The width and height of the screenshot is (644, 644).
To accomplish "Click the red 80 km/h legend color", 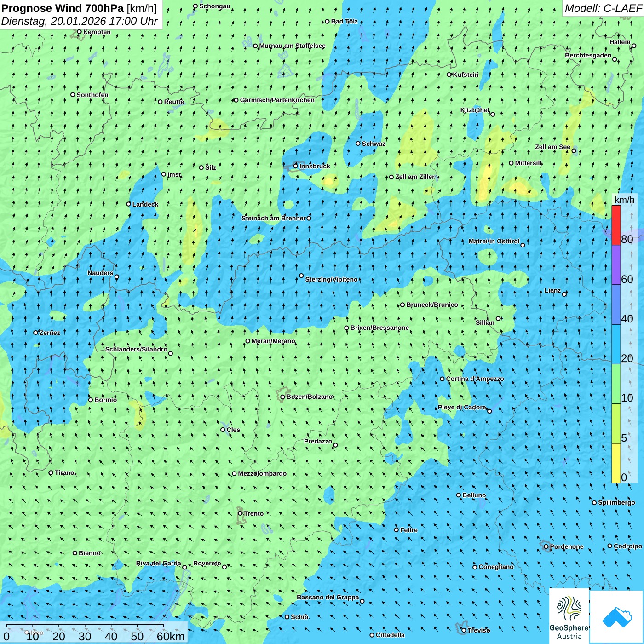I will tap(616, 225).
